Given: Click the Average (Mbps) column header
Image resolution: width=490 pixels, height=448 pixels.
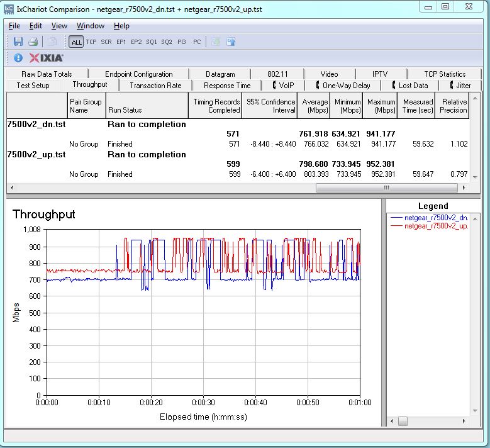Looking at the screenshot, I should 314,106.
